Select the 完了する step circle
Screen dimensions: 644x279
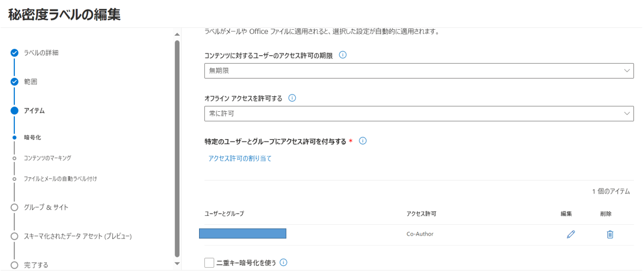coord(14,265)
